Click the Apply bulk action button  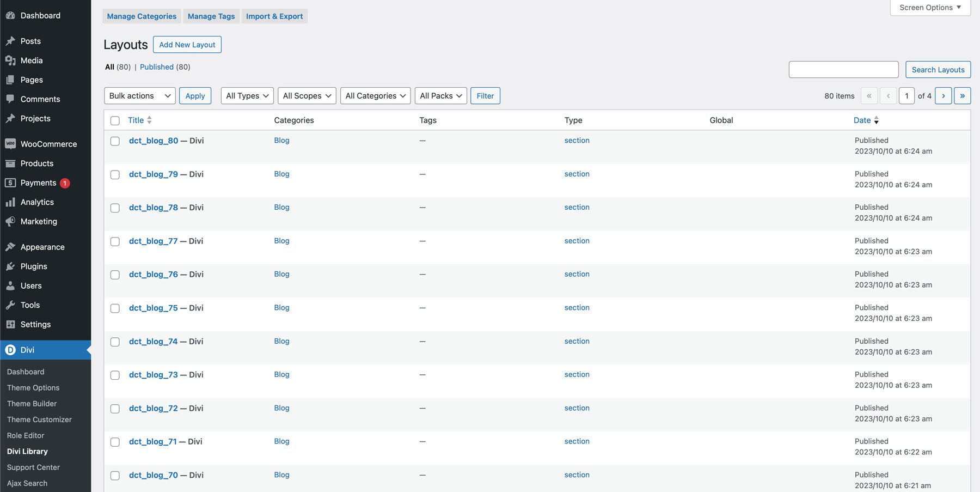tap(195, 96)
